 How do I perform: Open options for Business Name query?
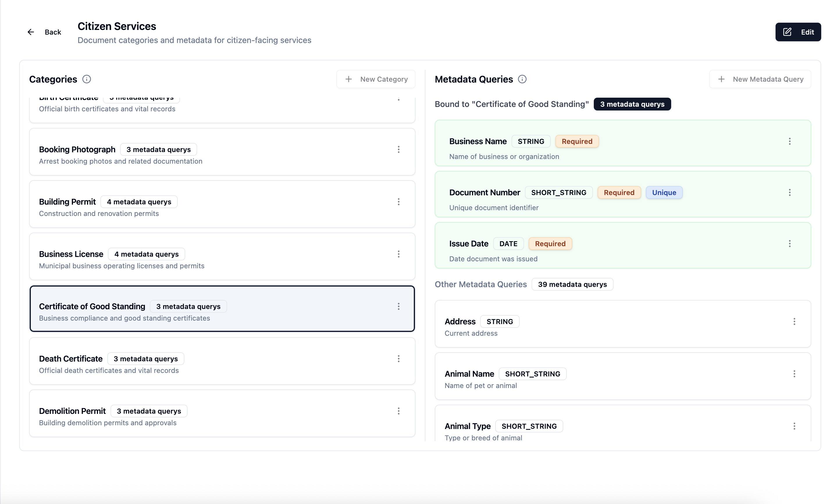point(790,141)
